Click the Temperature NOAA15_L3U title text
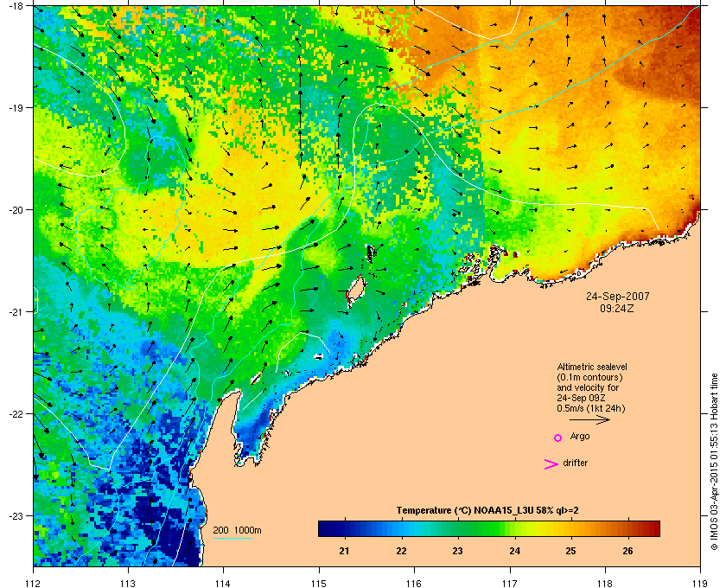Image resolution: width=726 pixels, height=588 pixels. tap(487, 511)
